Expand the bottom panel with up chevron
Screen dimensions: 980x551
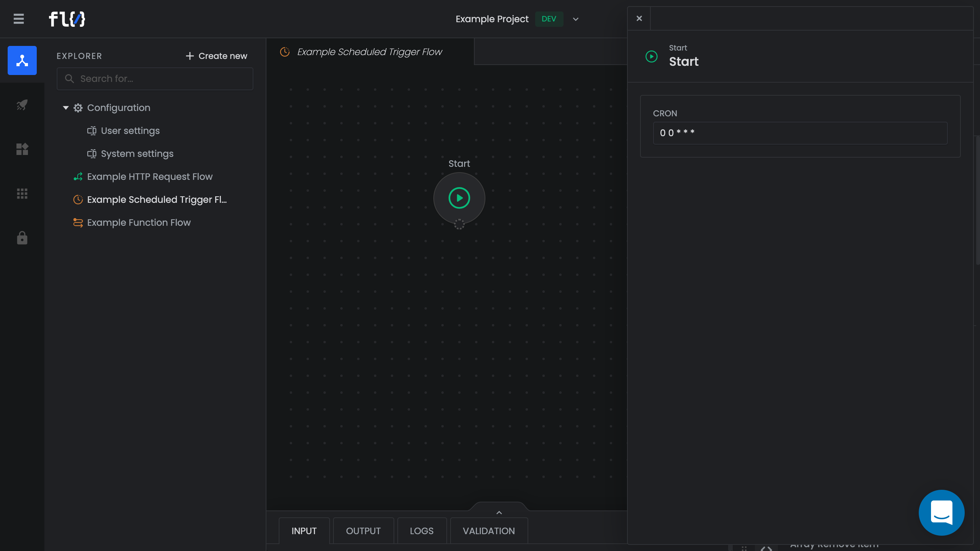pos(499,512)
